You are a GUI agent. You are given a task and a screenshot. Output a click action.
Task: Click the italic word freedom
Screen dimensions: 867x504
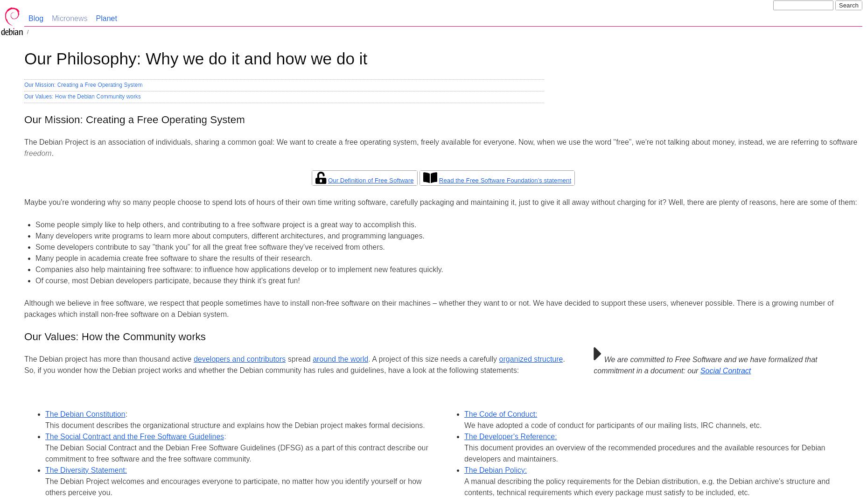pos(38,154)
